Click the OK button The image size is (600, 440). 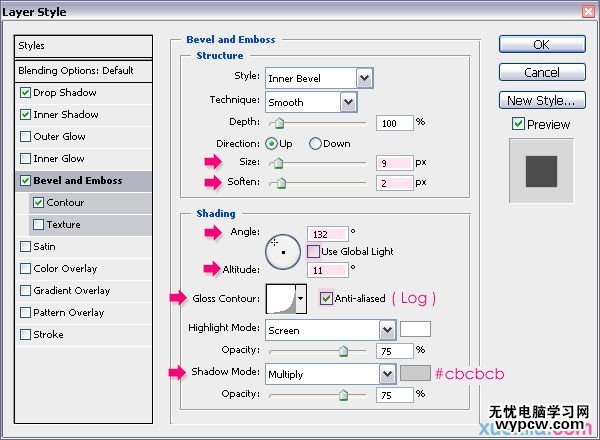coord(542,44)
